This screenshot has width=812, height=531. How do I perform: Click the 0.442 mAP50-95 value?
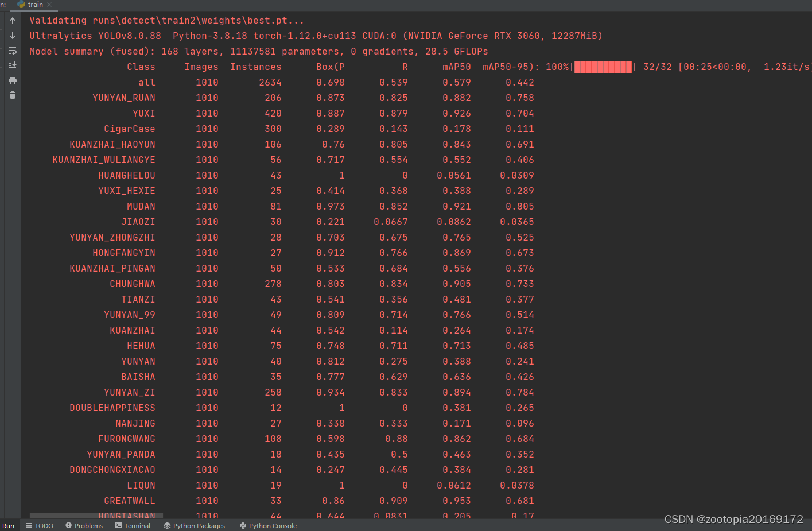520,83
